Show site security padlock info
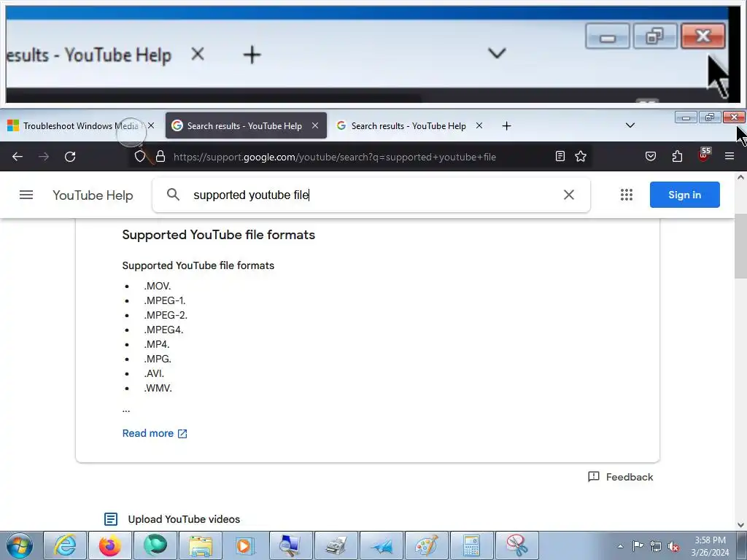 [160, 157]
